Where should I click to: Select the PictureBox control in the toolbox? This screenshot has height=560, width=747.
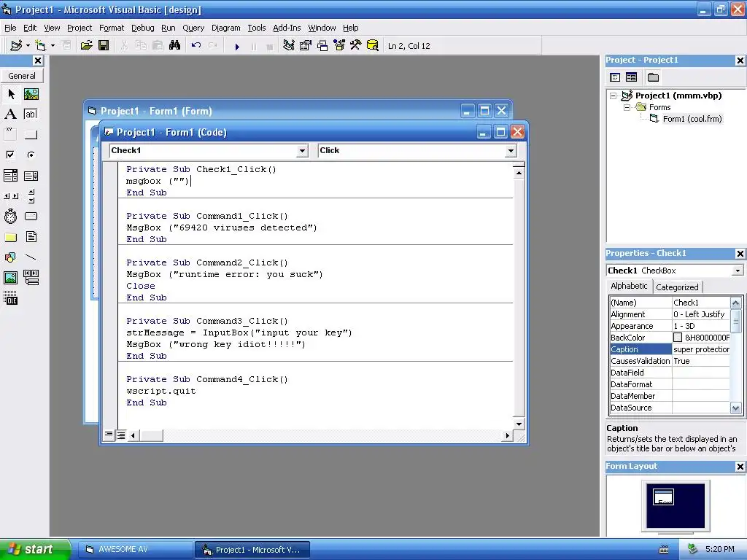(x=31, y=94)
